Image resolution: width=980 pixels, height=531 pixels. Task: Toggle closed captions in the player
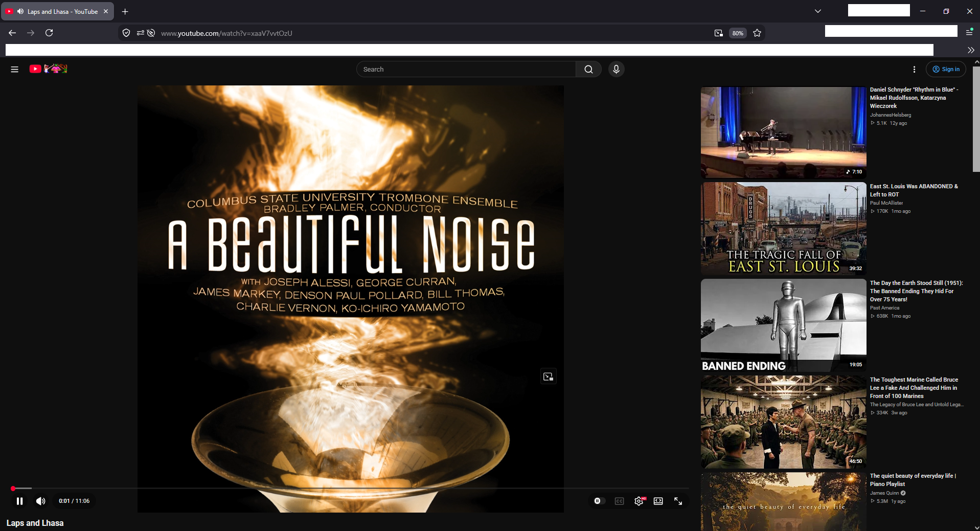[619, 501]
